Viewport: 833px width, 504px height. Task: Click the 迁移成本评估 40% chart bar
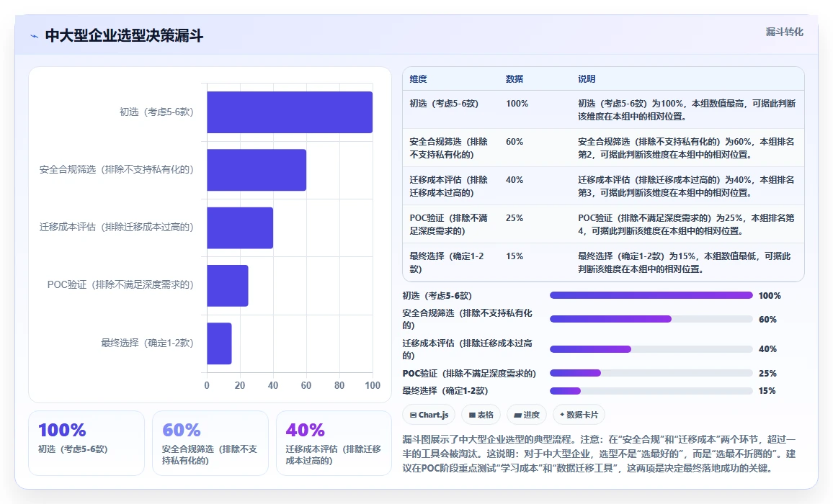240,228
